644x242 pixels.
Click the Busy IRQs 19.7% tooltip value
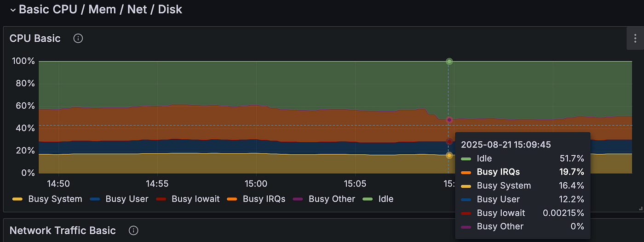(x=572, y=172)
